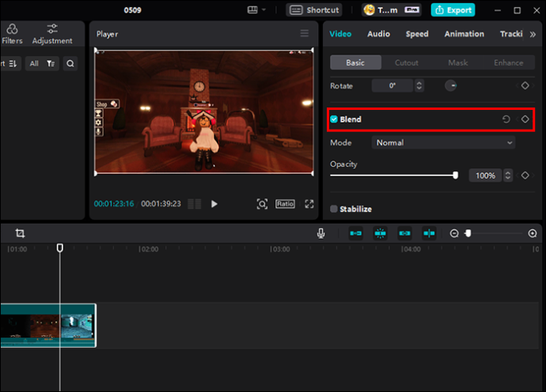The image size is (546, 392).
Task: Click the Export button
Action: 453,10
